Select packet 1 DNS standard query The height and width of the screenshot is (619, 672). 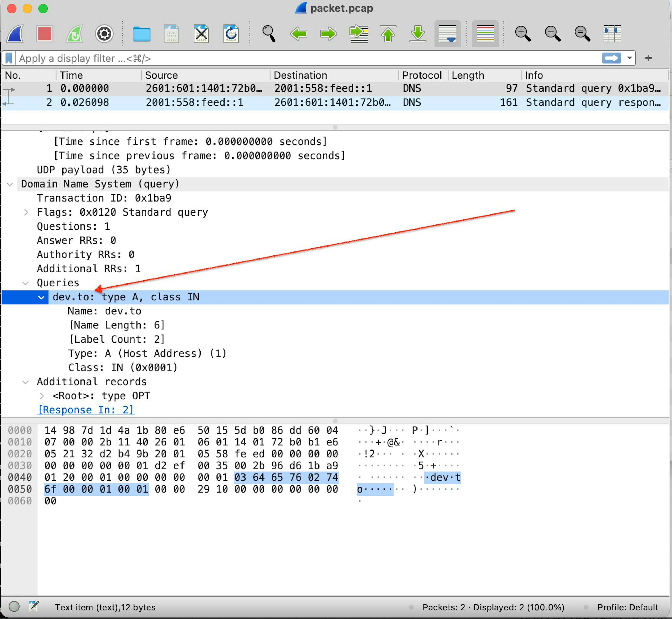pos(335,88)
